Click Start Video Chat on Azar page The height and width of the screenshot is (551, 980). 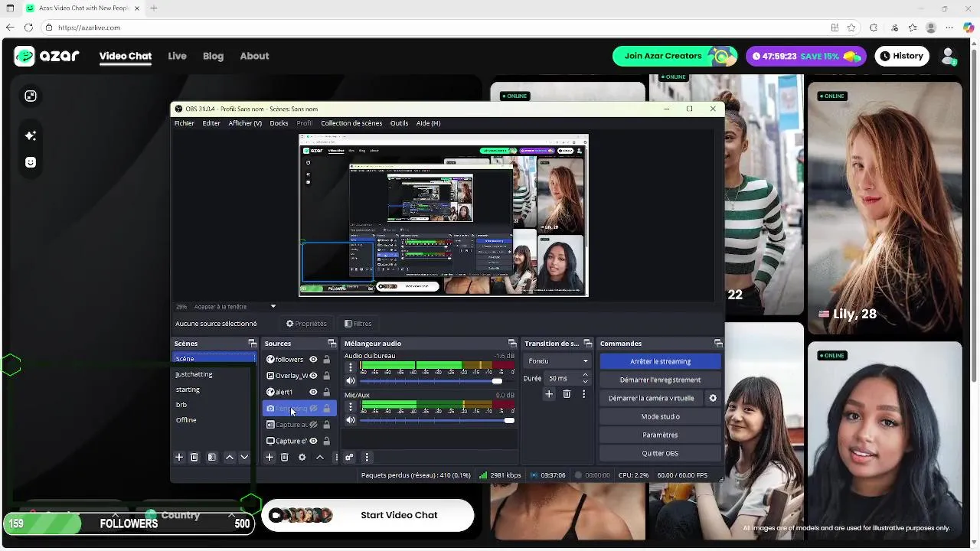tap(368, 515)
